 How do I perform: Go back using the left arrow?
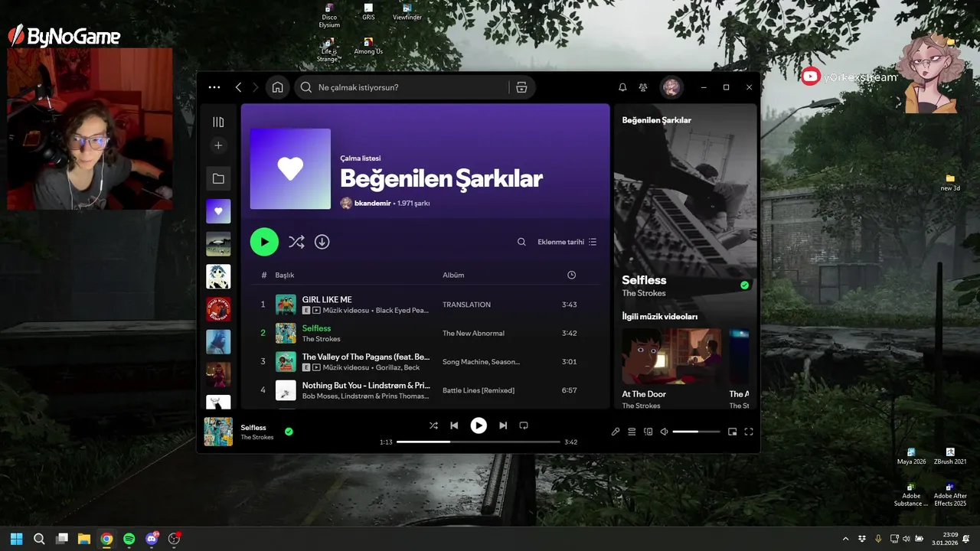(x=238, y=87)
